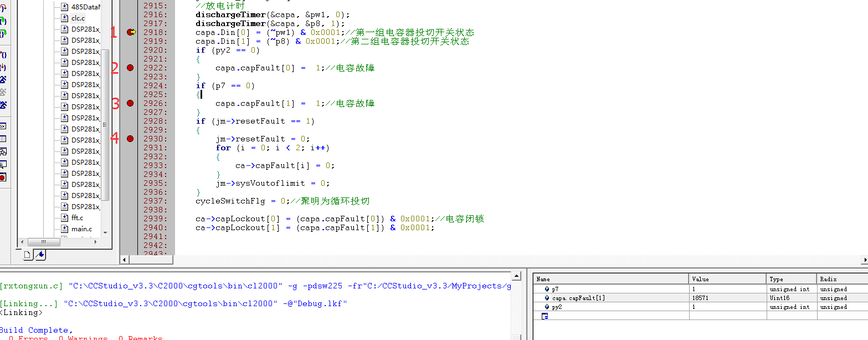Click 'if (p7 == 0)' in the code
The width and height of the screenshot is (868, 340).
225,85
